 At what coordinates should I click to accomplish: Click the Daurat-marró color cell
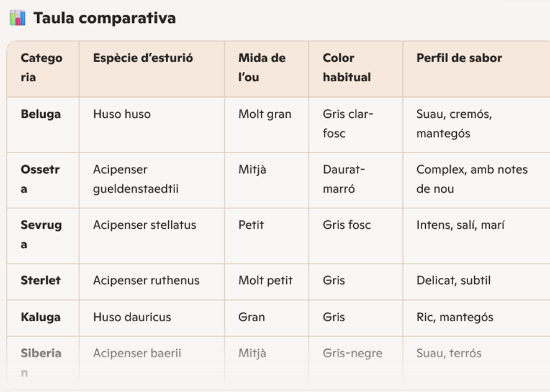tap(344, 179)
